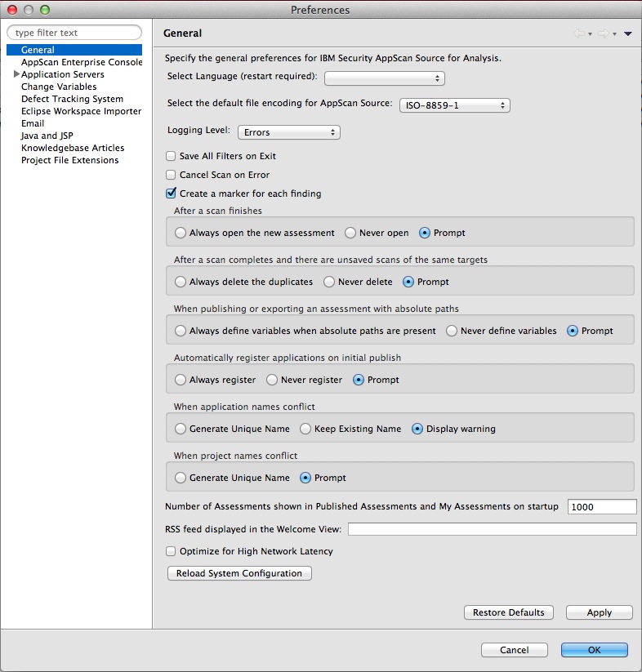
Task: Open the Select Language dropdown
Action: [x=385, y=78]
